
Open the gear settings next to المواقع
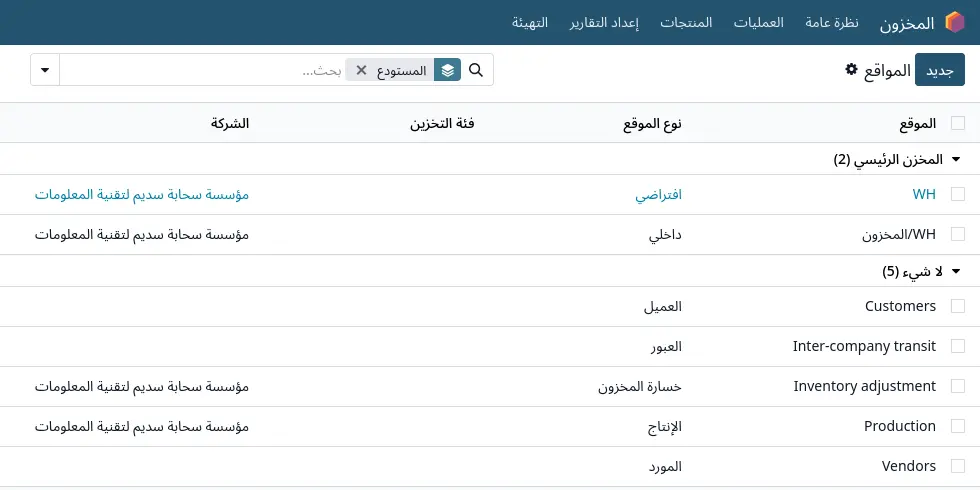point(851,69)
